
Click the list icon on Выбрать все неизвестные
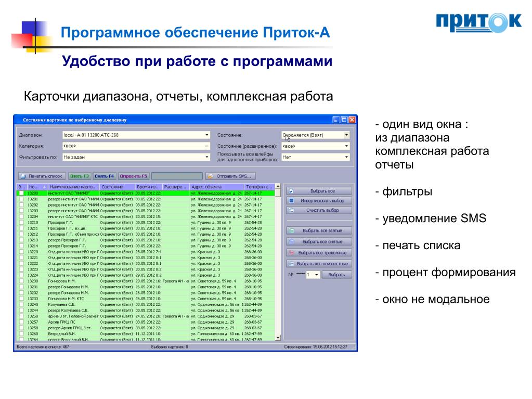[291, 264]
